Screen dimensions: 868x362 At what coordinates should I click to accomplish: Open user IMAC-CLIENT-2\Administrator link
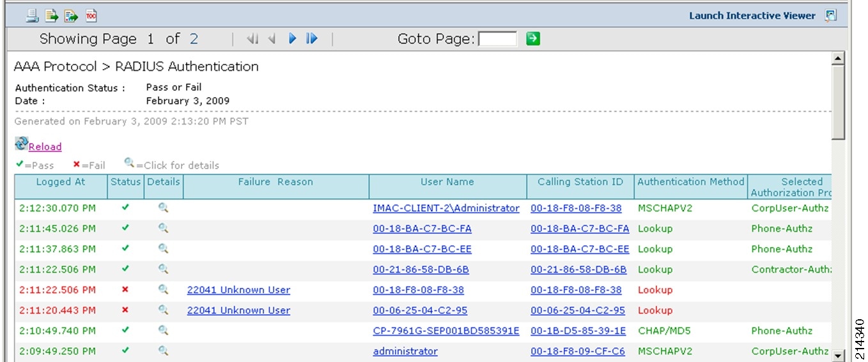pos(446,208)
